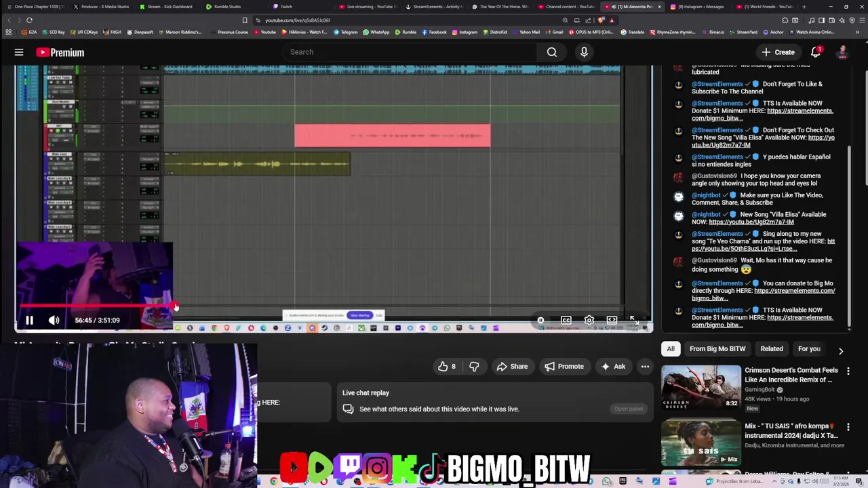Open the Gmail bookmark

pyautogui.click(x=555, y=32)
